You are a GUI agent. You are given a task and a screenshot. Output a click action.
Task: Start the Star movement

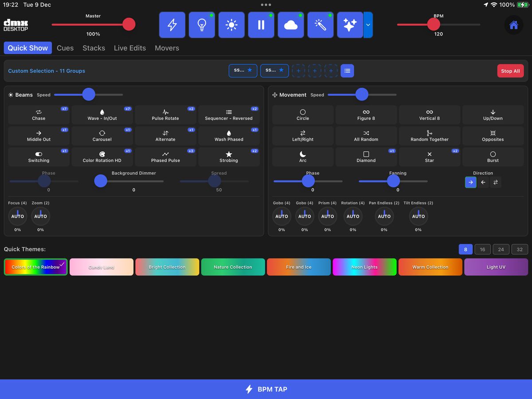(430, 157)
